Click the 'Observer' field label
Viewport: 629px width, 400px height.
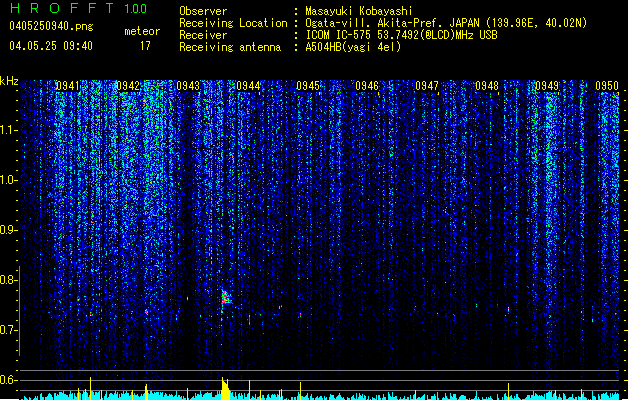[x=203, y=11]
